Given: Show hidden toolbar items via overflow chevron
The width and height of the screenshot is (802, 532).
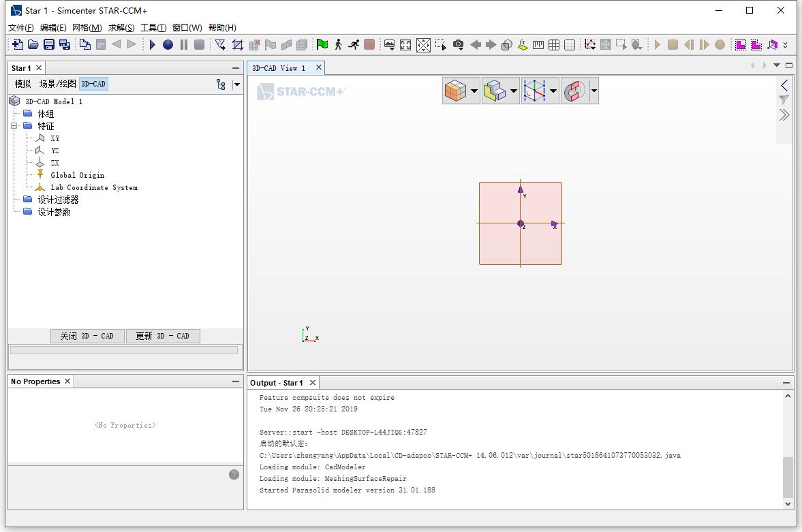Looking at the screenshot, I should (786, 44).
